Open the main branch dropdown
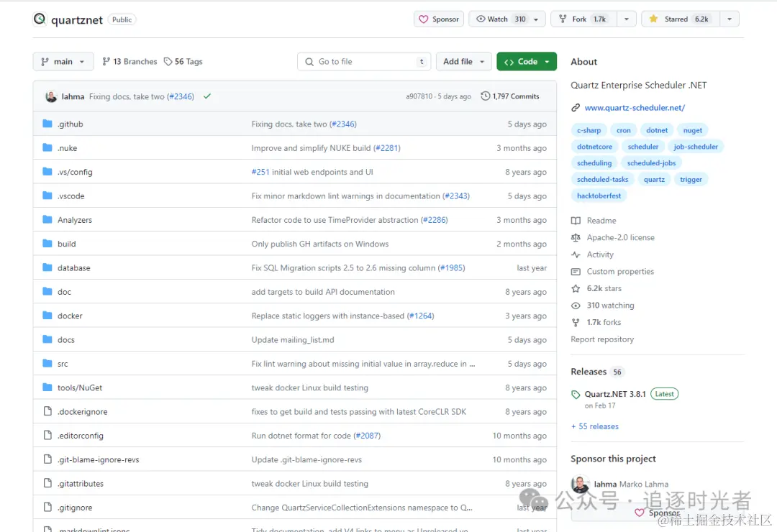The image size is (777, 532). click(63, 61)
